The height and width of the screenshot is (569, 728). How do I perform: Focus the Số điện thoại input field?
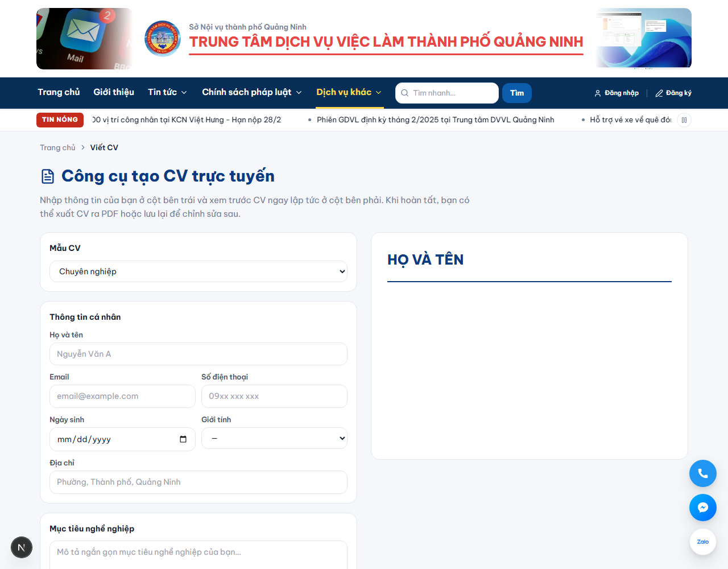point(274,396)
